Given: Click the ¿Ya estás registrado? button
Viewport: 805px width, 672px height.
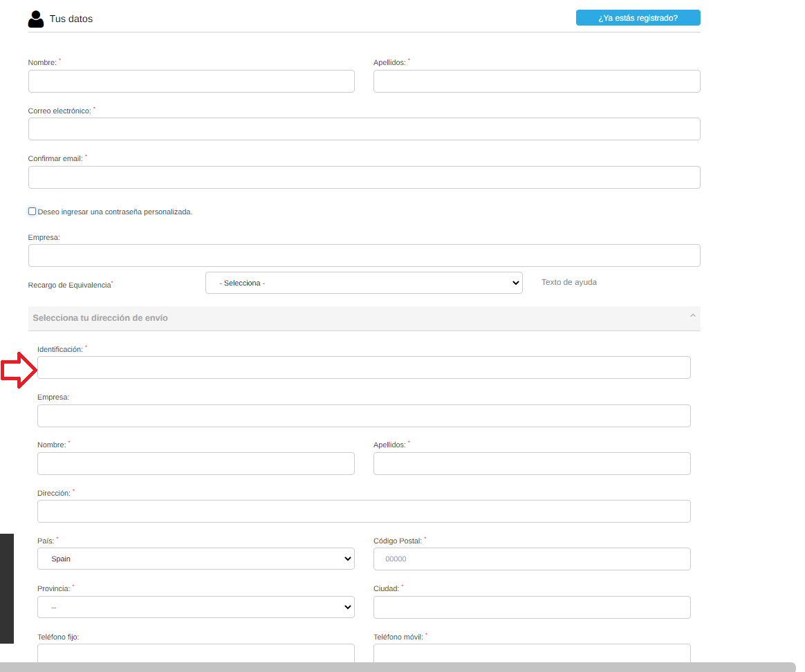Looking at the screenshot, I should click(638, 17).
